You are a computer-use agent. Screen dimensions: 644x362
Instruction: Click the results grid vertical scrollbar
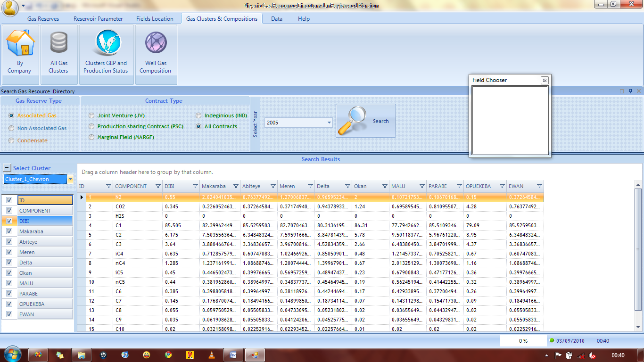pos(638,250)
